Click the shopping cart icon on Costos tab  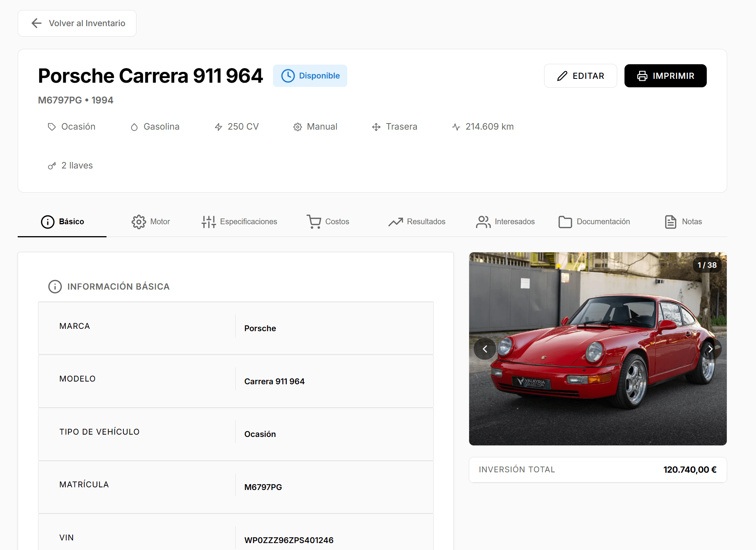314,222
